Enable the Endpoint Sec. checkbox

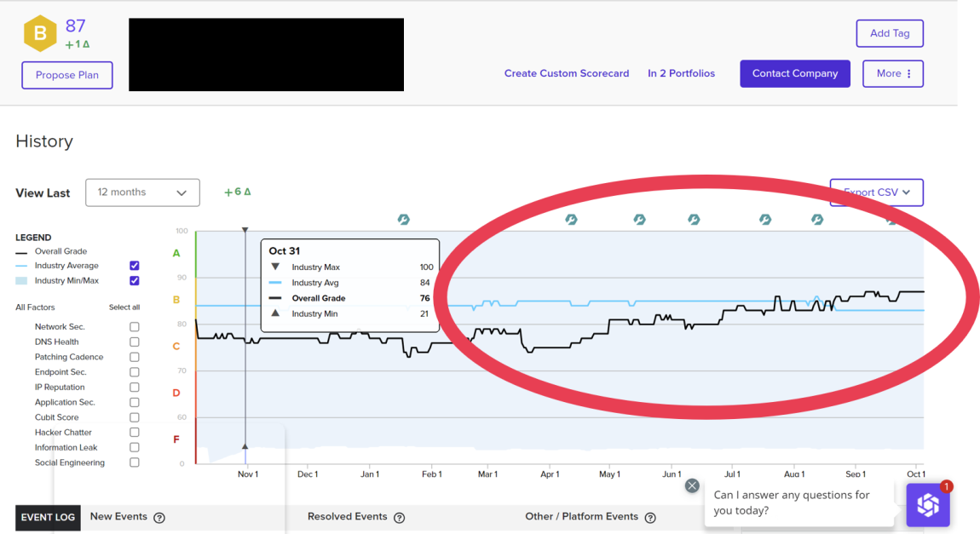[135, 372]
